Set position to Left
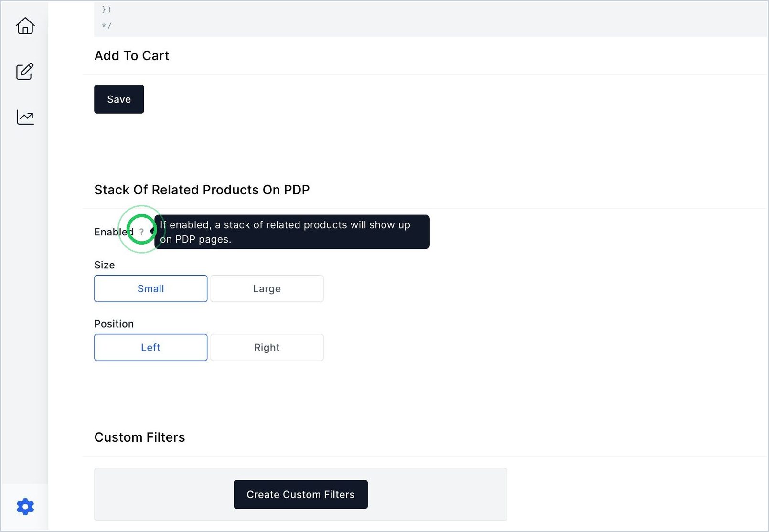 (x=151, y=347)
